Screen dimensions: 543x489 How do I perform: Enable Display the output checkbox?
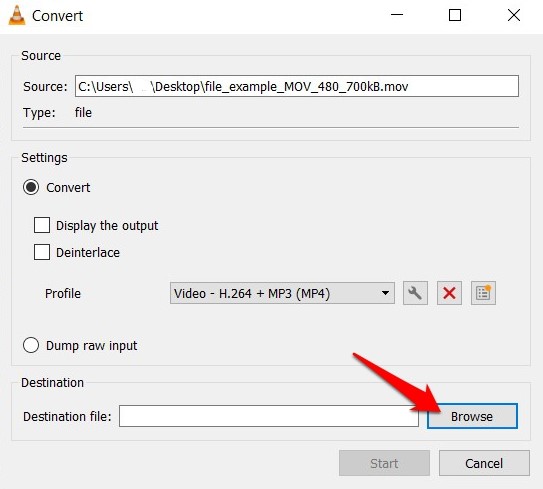click(x=42, y=225)
